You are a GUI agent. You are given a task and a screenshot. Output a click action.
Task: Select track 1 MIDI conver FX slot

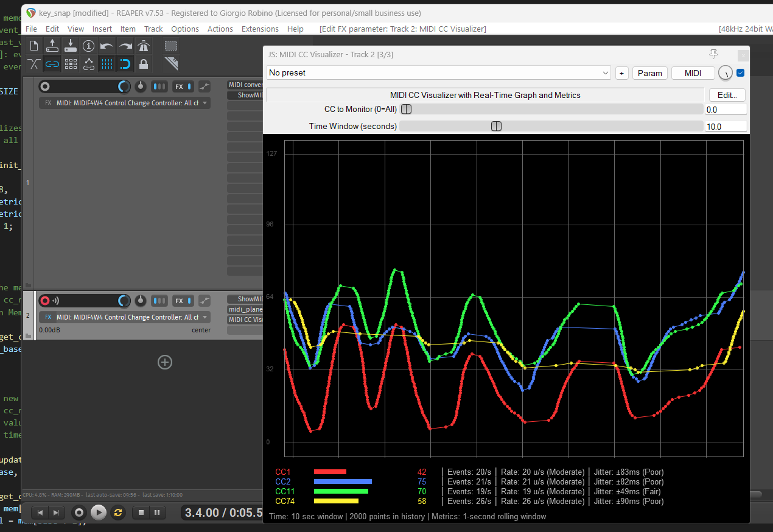[x=245, y=85]
